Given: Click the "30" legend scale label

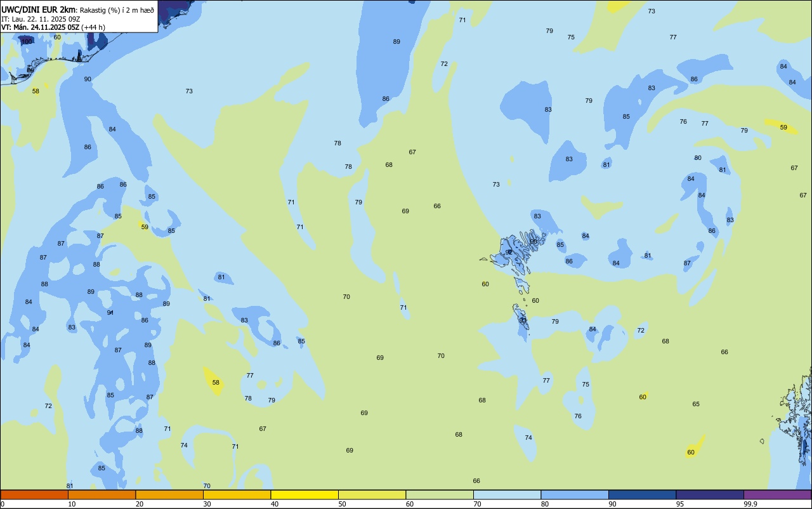Looking at the screenshot, I should click(x=207, y=504).
